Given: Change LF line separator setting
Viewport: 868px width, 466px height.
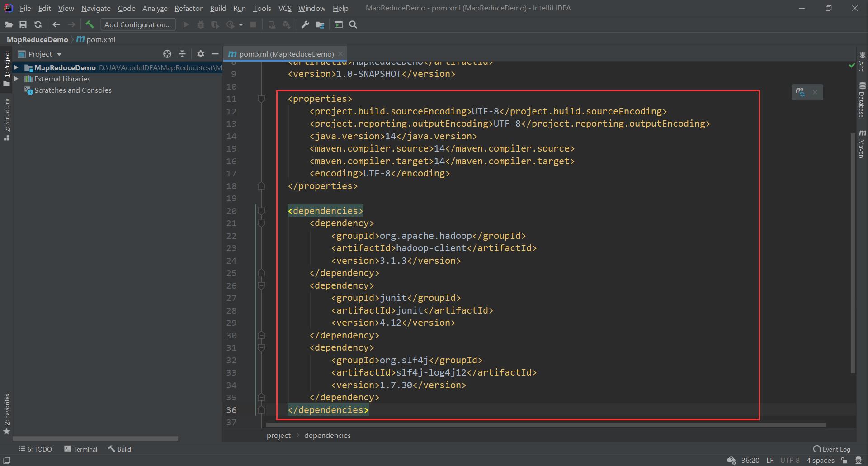Looking at the screenshot, I should [769, 460].
